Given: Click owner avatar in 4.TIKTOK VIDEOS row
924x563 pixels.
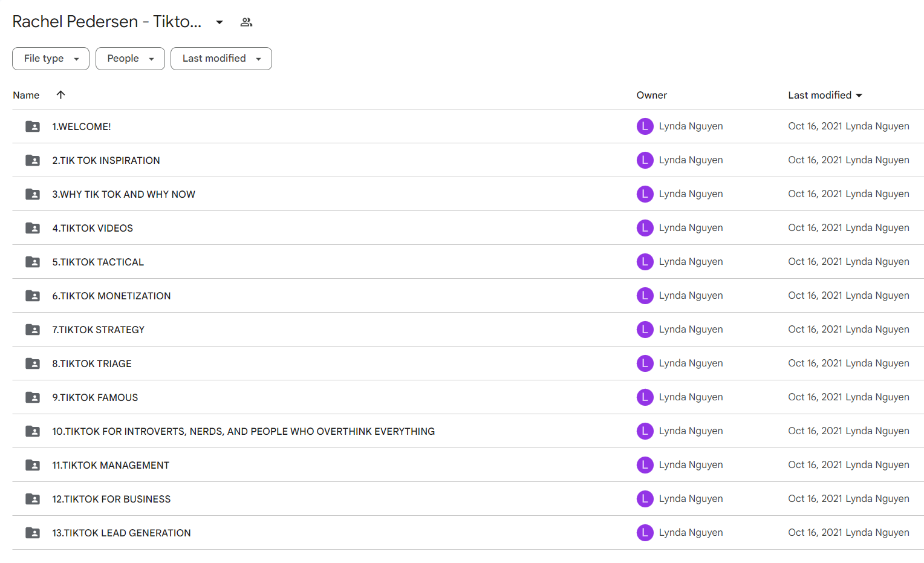Looking at the screenshot, I should tap(645, 228).
